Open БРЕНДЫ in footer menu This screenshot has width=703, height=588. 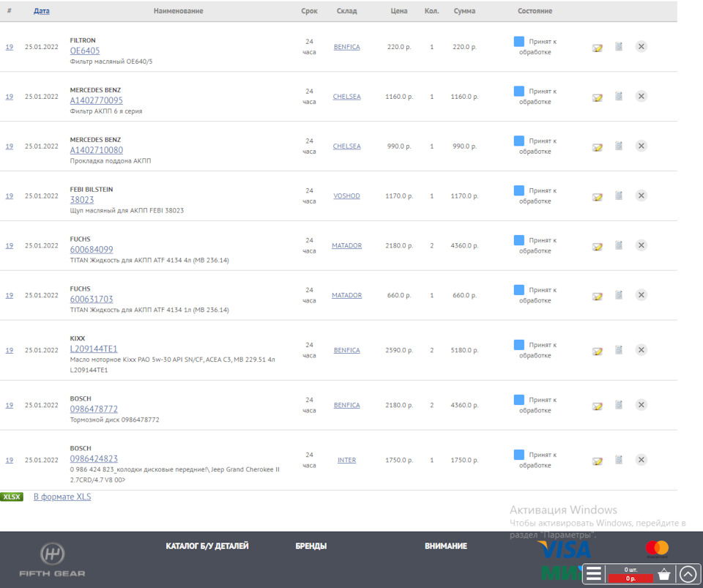pos(311,546)
